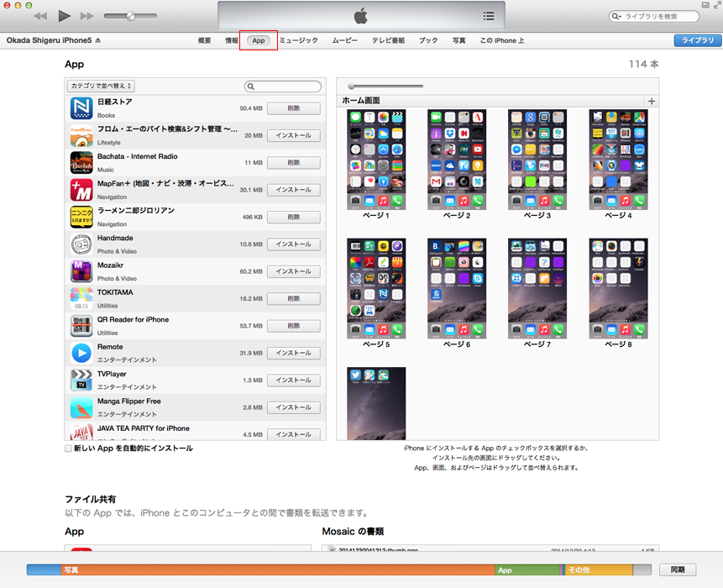Enable 新しい App を自動的にインストール checkbox
The height and width of the screenshot is (588, 723).
(x=68, y=449)
